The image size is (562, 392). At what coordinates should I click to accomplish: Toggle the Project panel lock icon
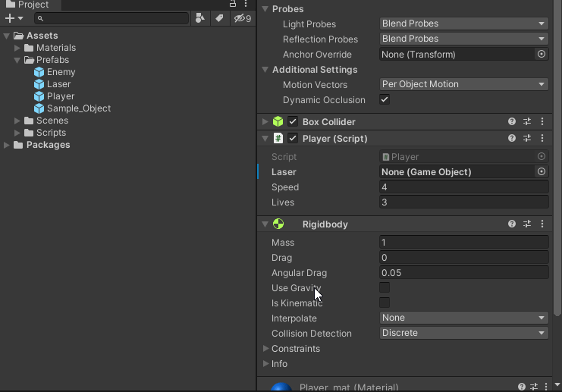(x=233, y=4)
